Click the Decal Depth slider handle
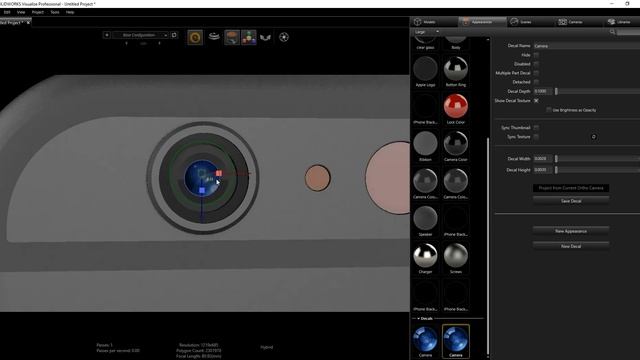 556,91
